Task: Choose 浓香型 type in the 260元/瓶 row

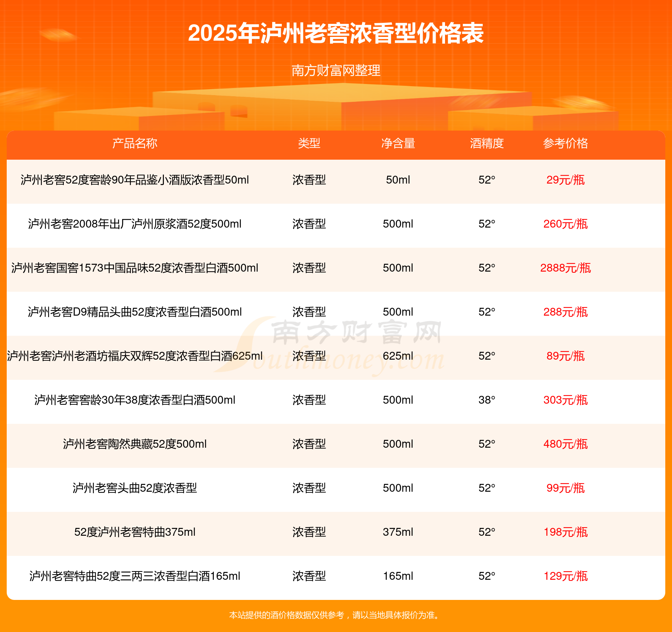Action: [309, 224]
